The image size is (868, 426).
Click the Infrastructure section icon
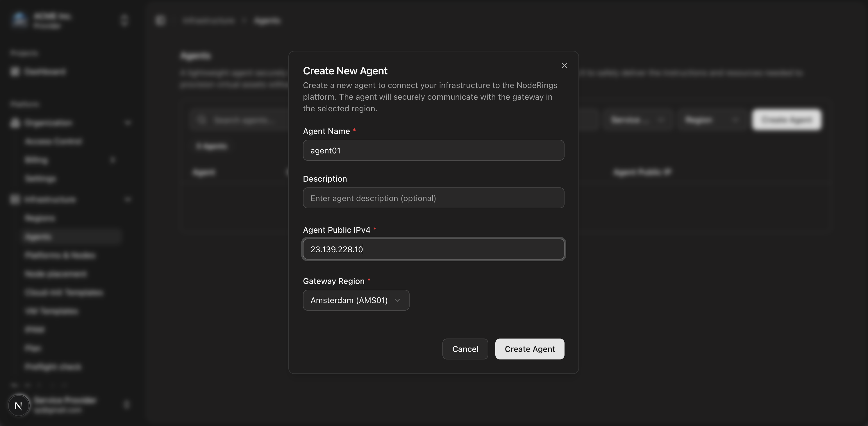coord(15,199)
